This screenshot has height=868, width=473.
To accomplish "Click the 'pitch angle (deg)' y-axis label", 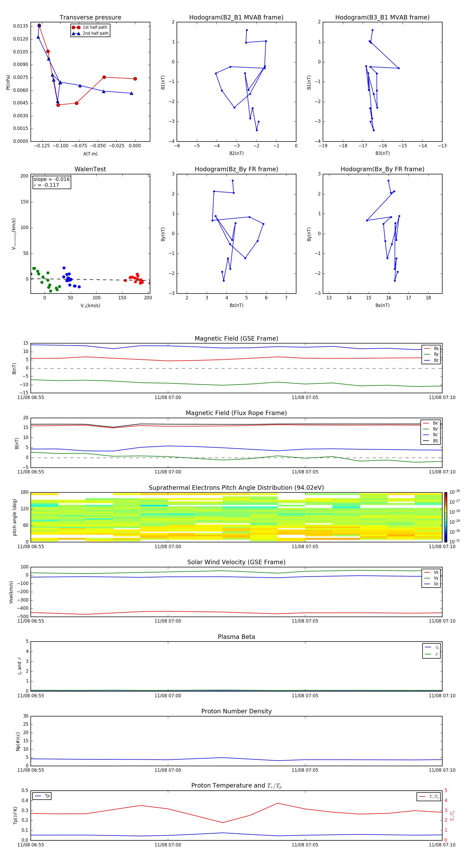I will [14, 517].
